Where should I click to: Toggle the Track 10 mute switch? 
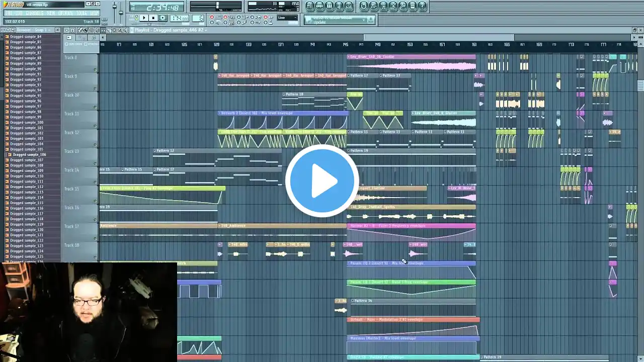[x=95, y=107]
